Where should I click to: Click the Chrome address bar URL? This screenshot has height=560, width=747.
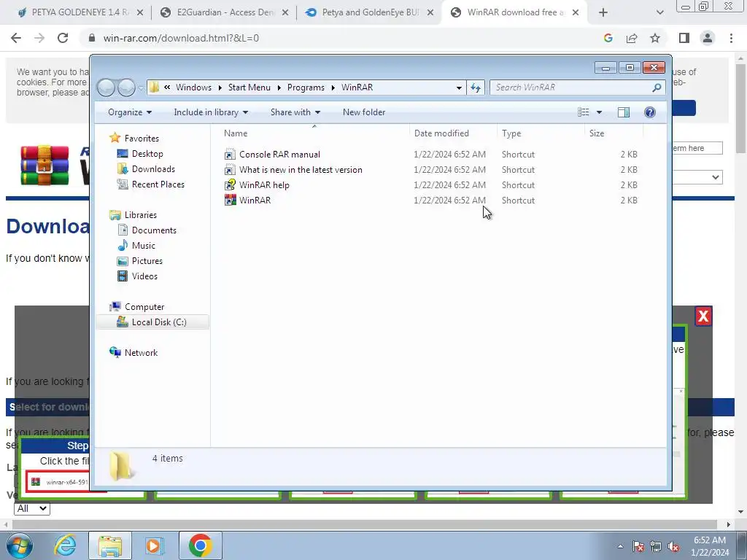click(x=181, y=38)
